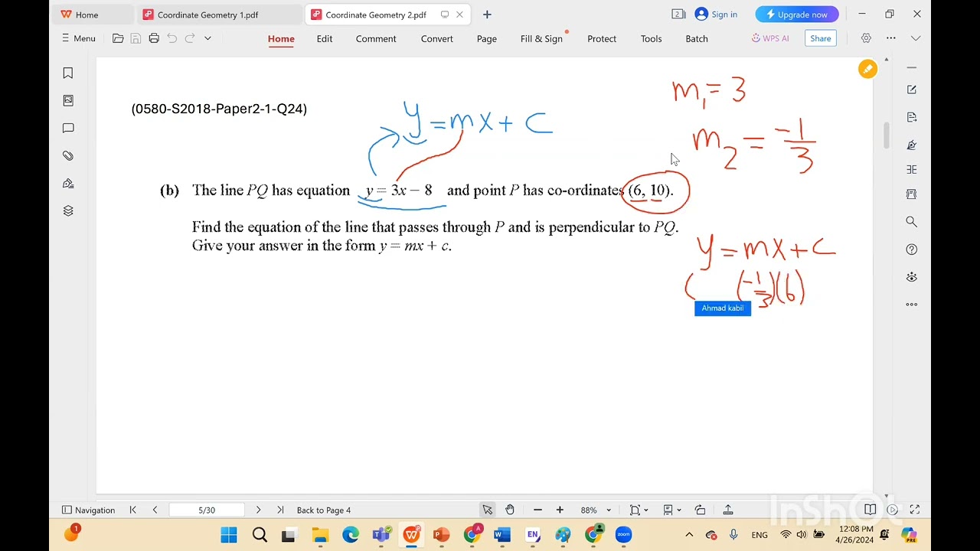Open the page layout mode dropdown
This screenshot has width=980, height=551.
(672, 510)
